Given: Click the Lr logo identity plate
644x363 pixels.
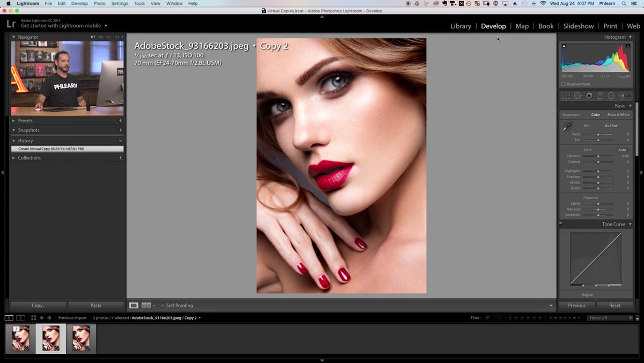Looking at the screenshot, I should click(x=11, y=24).
